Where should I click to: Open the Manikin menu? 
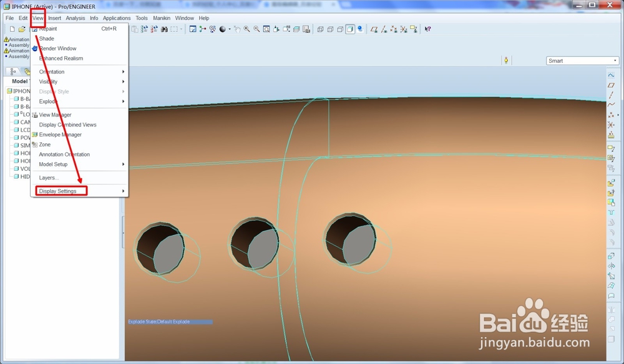[x=162, y=18]
